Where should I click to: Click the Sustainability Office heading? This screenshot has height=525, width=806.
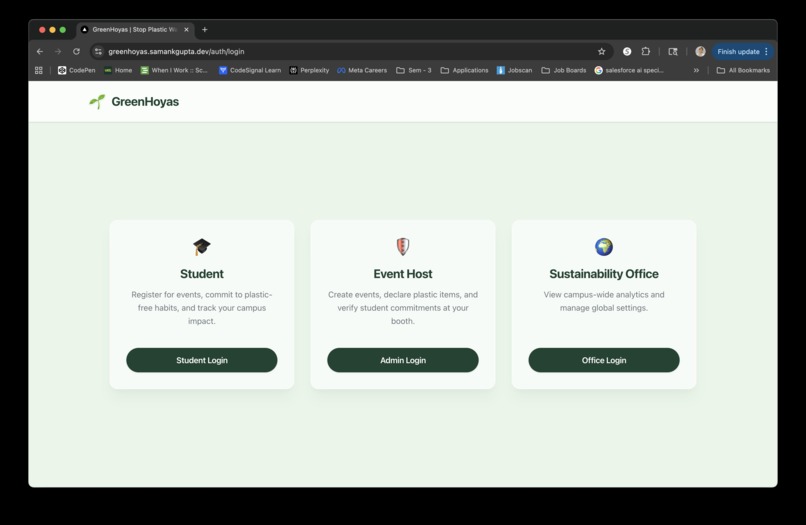603,274
